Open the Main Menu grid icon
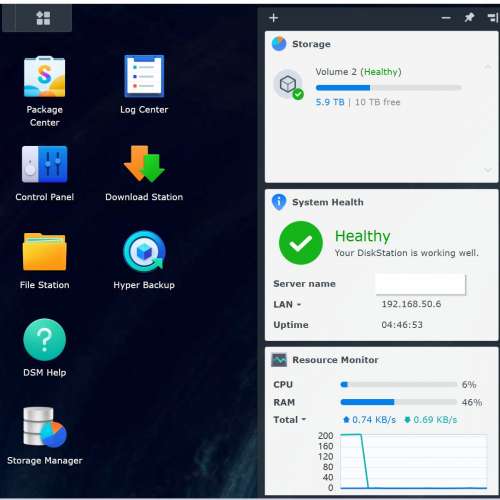Viewport: 500px width, 500px height. pyautogui.click(x=43, y=18)
